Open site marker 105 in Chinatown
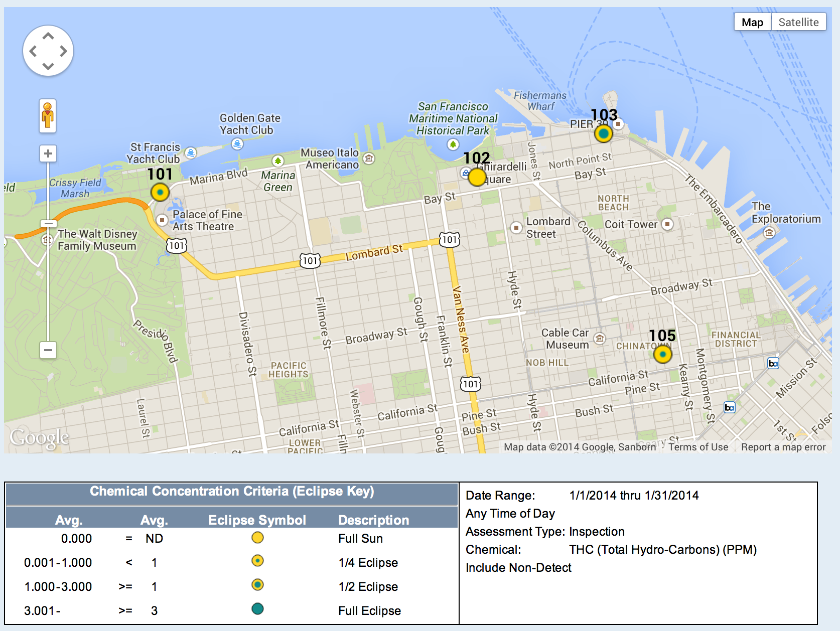 pos(662,355)
